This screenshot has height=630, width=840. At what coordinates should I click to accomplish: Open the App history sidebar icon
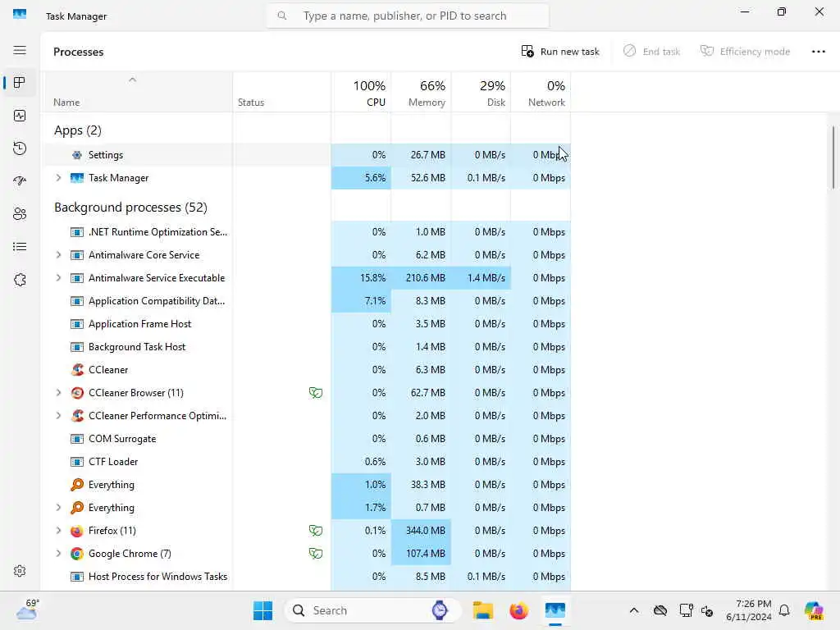pos(20,148)
